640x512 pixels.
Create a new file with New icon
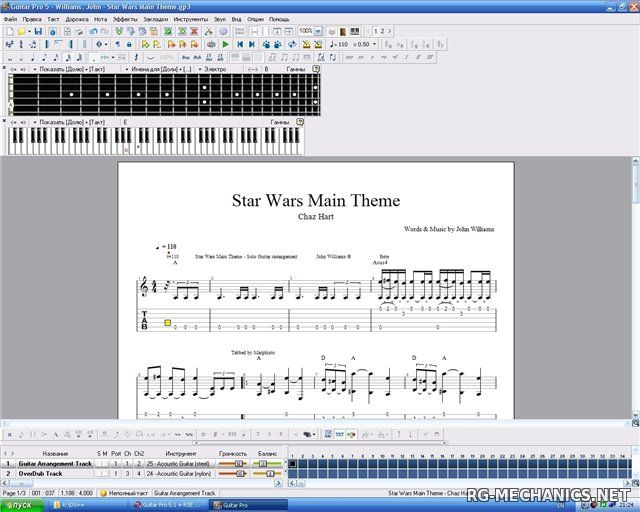[9, 31]
